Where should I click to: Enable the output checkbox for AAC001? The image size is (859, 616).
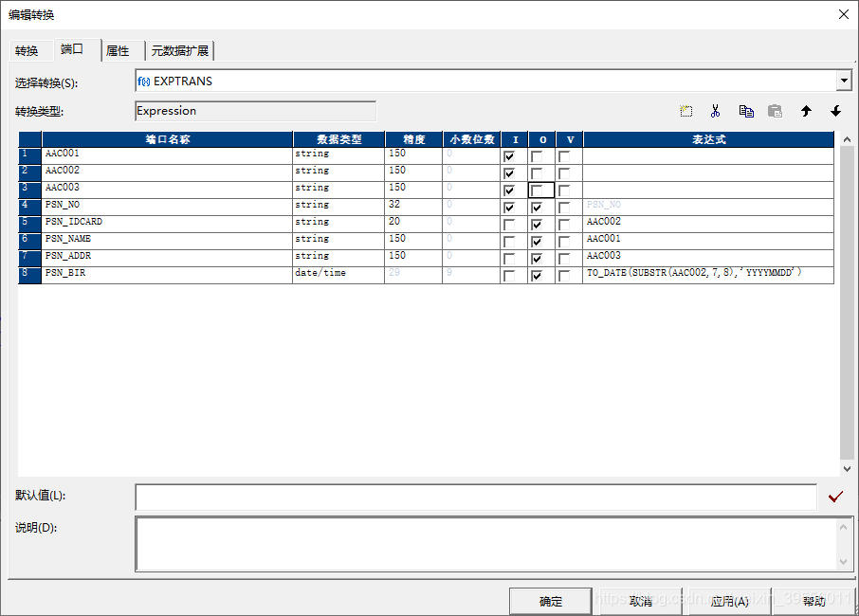pyautogui.click(x=537, y=156)
